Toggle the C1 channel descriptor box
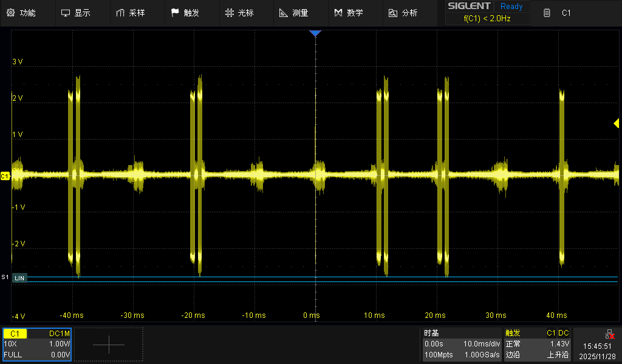The image size is (622, 364). (36, 344)
